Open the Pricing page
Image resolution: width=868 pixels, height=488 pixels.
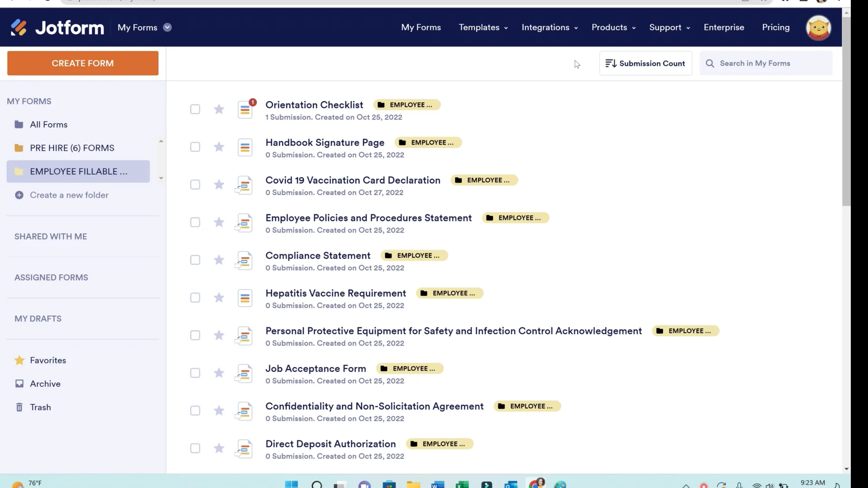[x=775, y=27]
